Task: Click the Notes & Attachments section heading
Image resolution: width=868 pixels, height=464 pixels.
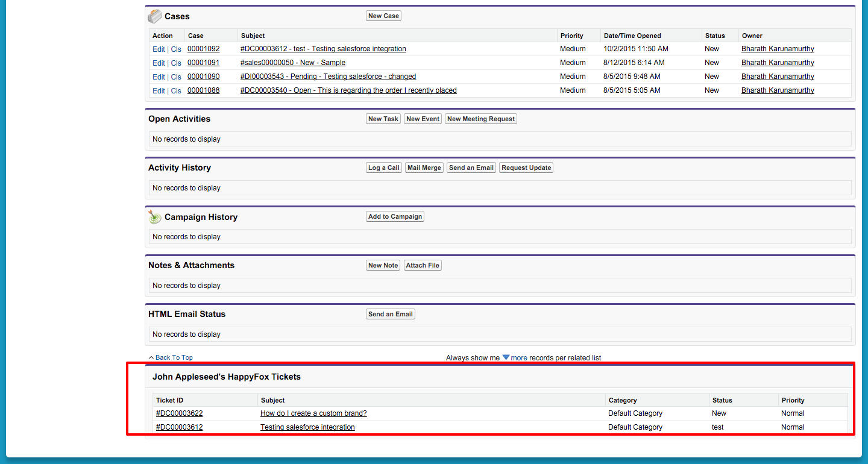Action: pyautogui.click(x=192, y=265)
